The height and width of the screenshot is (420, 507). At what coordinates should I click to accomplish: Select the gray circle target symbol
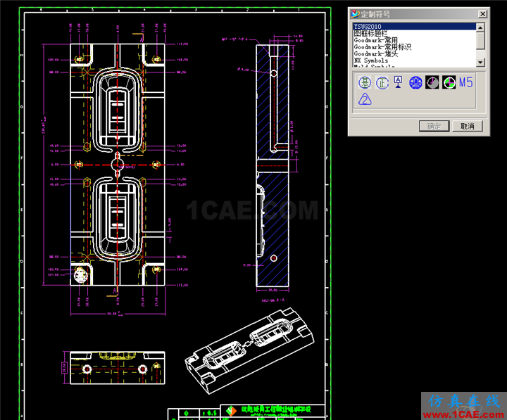click(432, 83)
